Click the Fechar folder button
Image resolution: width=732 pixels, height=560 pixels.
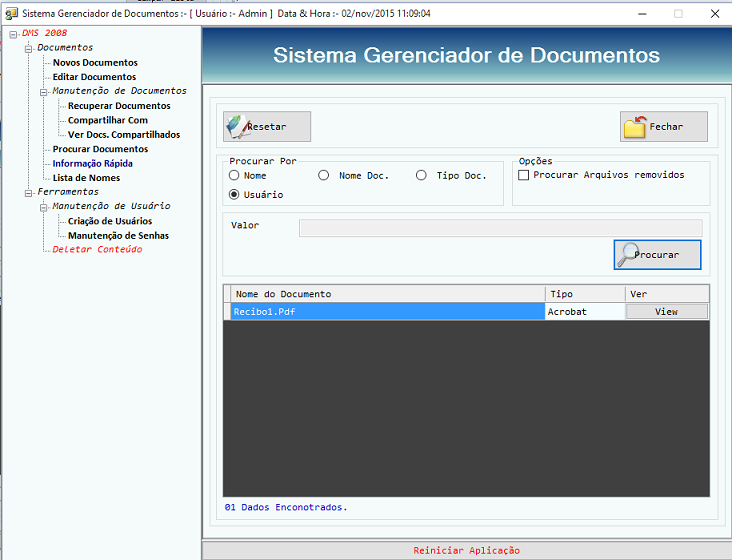pos(663,126)
